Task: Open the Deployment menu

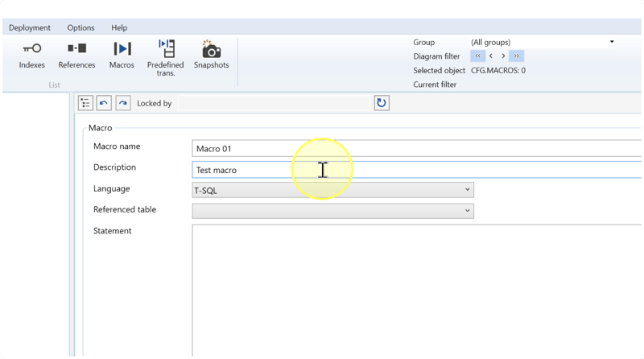Action: click(x=30, y=27)
